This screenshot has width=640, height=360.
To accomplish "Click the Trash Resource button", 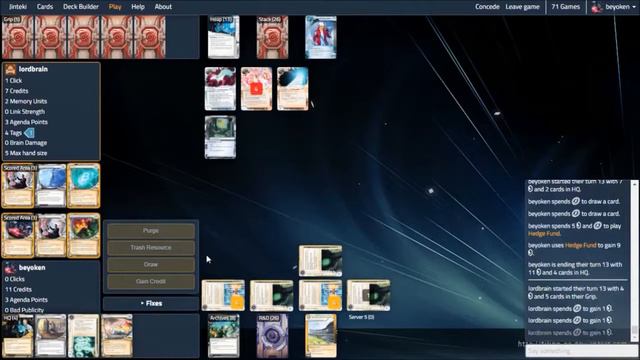I will point(151,248).
